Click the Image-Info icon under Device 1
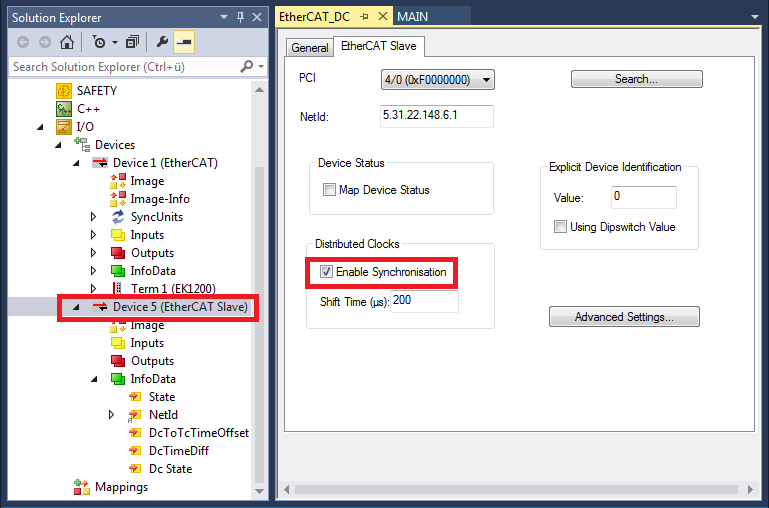This screenshot has width=769, height=508. pos(118,199)
